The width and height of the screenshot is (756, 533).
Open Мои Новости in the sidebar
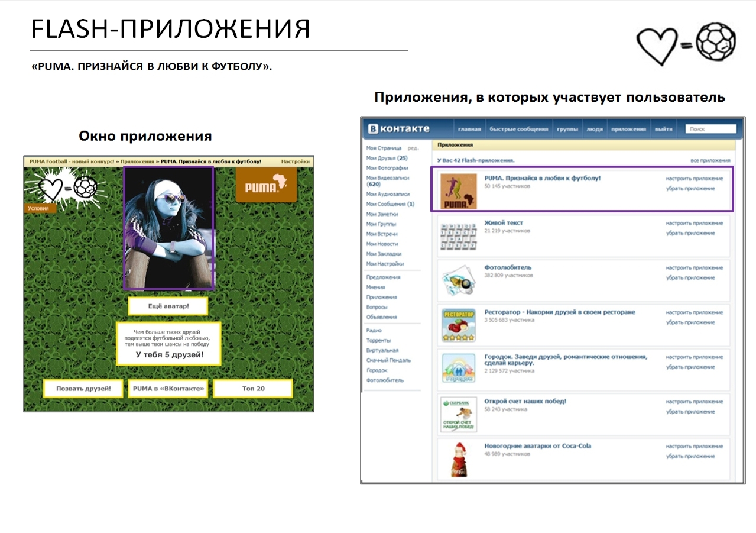382,244
